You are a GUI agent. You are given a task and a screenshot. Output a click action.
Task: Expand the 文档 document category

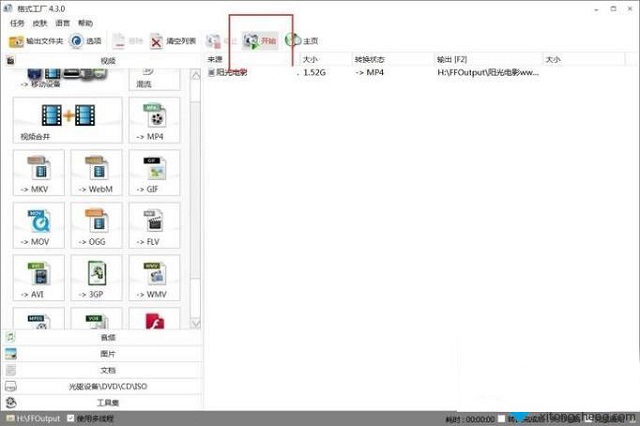[x=102, y=370]
